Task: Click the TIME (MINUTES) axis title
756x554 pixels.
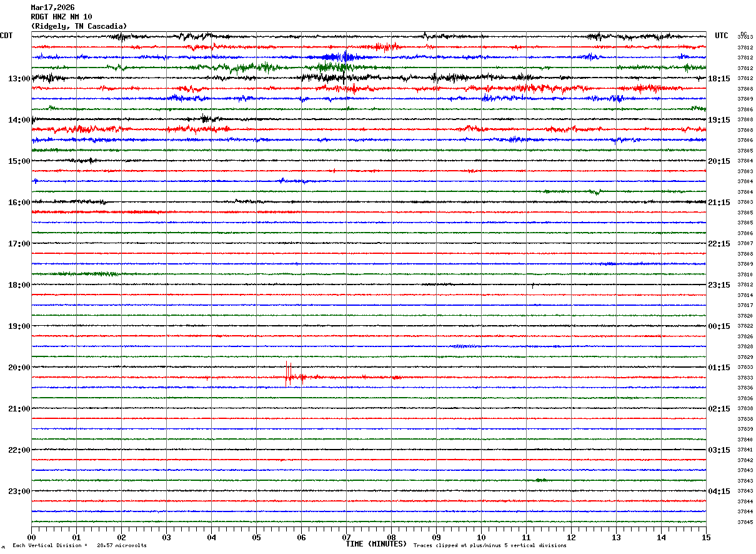Action: coord(376,544)
